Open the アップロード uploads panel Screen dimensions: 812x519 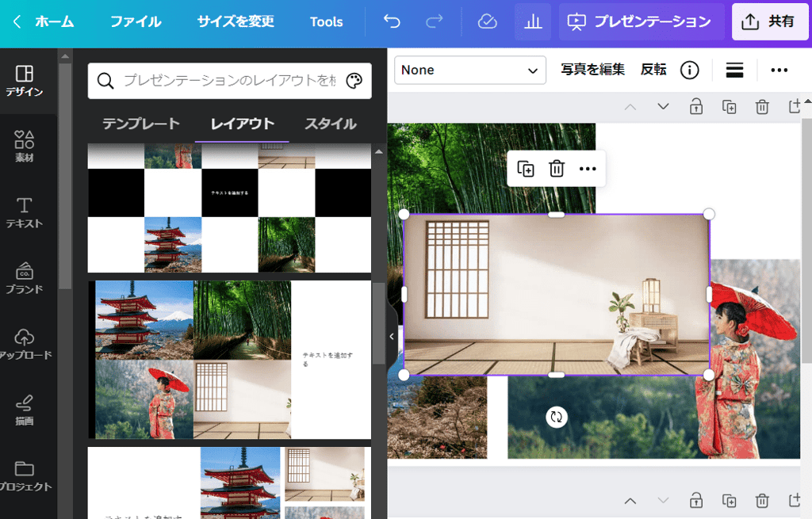[25, 344]
